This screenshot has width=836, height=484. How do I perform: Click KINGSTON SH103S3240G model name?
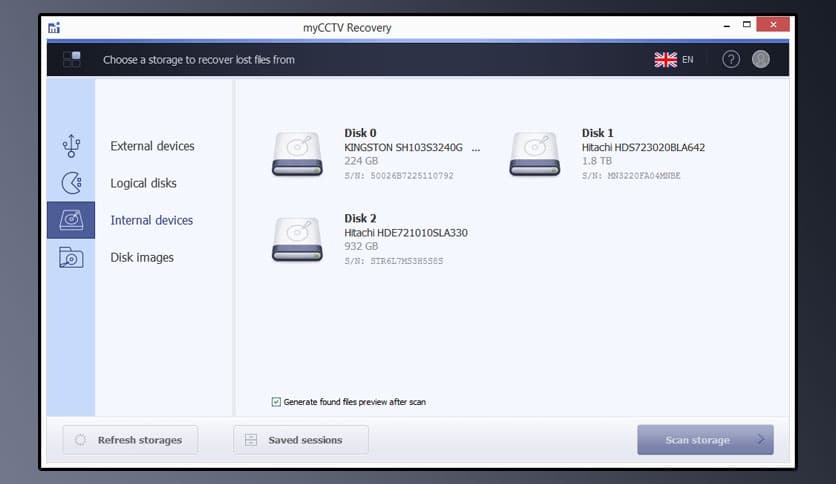coord(403,148)
